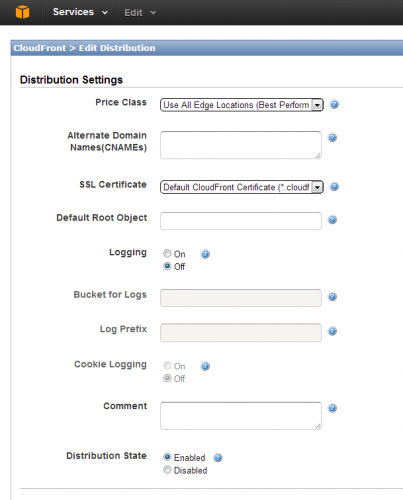Viewport: 403px width, 500px height.
Task: Open the Price Class dropdown
Action: [x=242, y=105]
